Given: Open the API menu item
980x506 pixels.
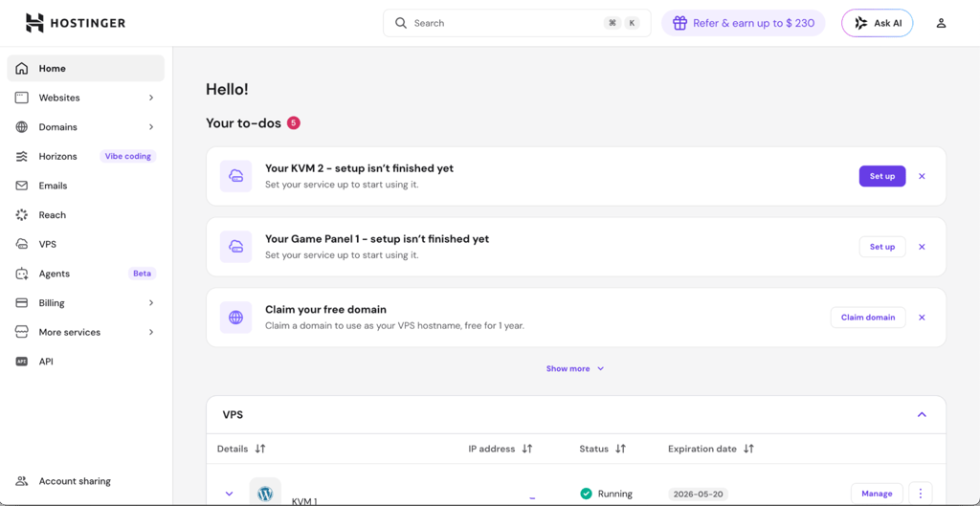Looking at the screenshot, I should (x=85, y=361).
